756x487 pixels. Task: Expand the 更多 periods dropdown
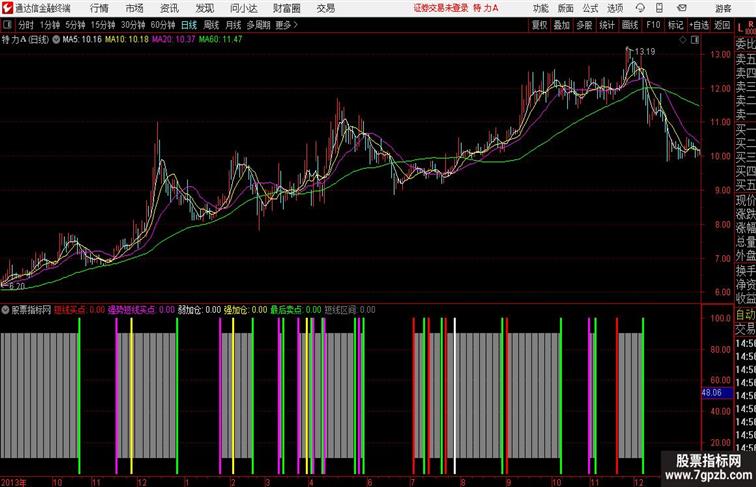point(286,25)
